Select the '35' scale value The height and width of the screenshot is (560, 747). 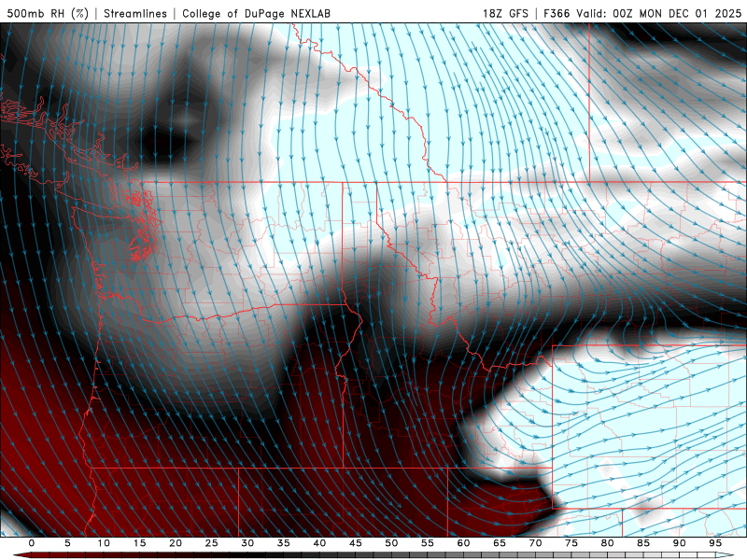coord(284,543)
